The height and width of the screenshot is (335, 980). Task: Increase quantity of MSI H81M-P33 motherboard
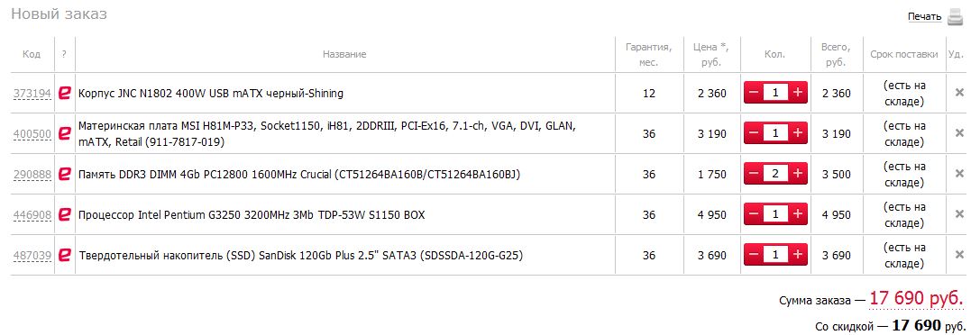coord(798,133)
